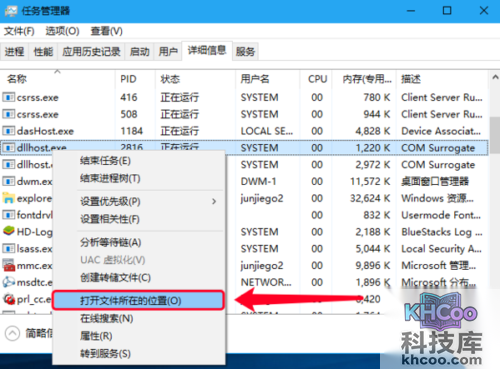Image resolution: width=500 pixels, height=369 pixels.
Task: Switch to the 性能 tab
Action: point(43,52)
